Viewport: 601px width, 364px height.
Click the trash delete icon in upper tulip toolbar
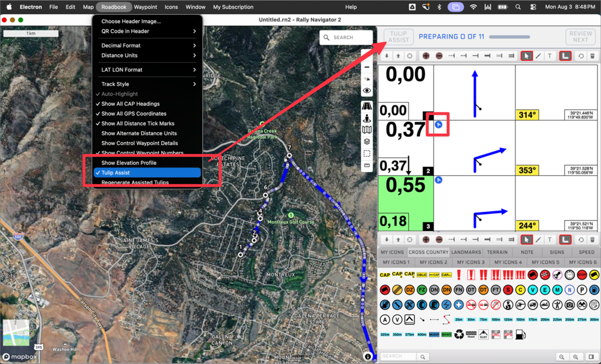point(592,56)
